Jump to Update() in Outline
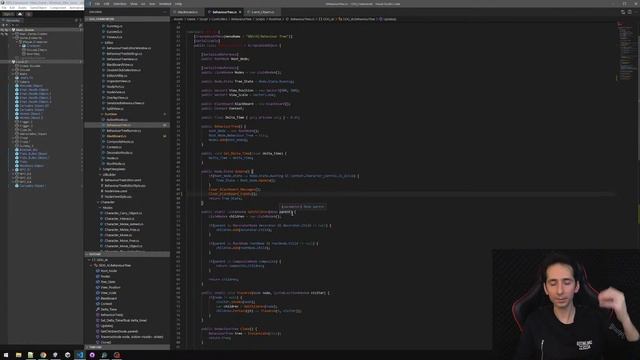Image resolution: width=640 pixels, height=360 pixels. (x=107, y=326)
